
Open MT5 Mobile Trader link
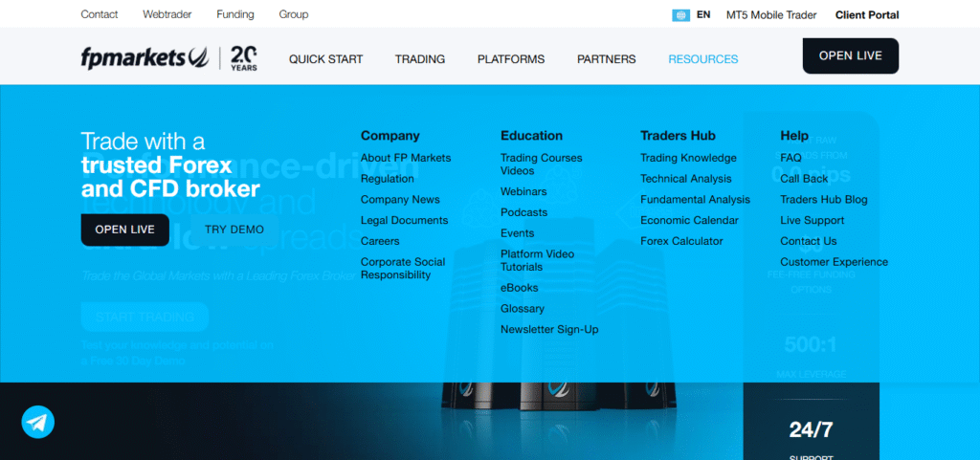pyautogui.click(x=771, y=15)
